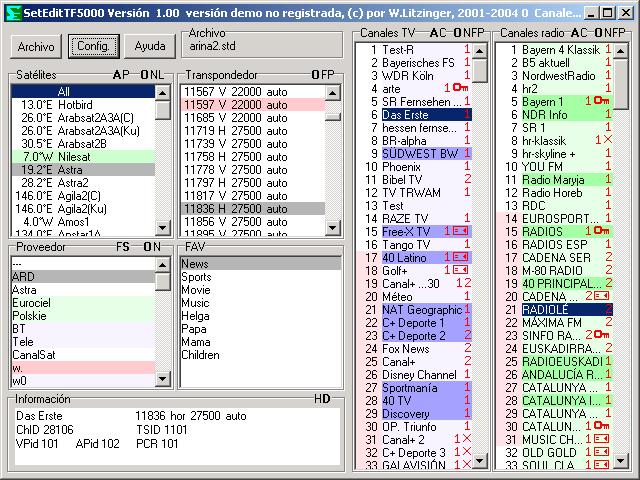The width and height of the screenshot is (640, 480).
Task: Click the X mark next to Canal+ 2
Action: [x=465, y=439]
